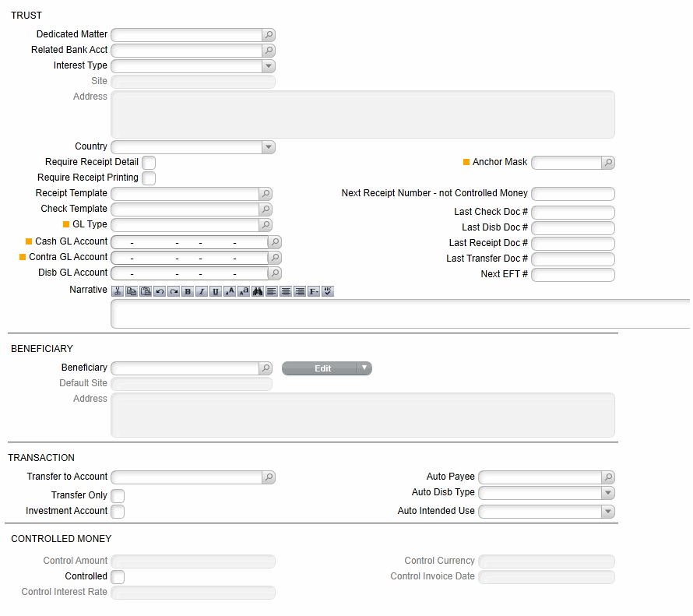The height and width of the screenshot is (616, 693).
Task: Click the Auto Payee input field
Action: pos(540,477)
